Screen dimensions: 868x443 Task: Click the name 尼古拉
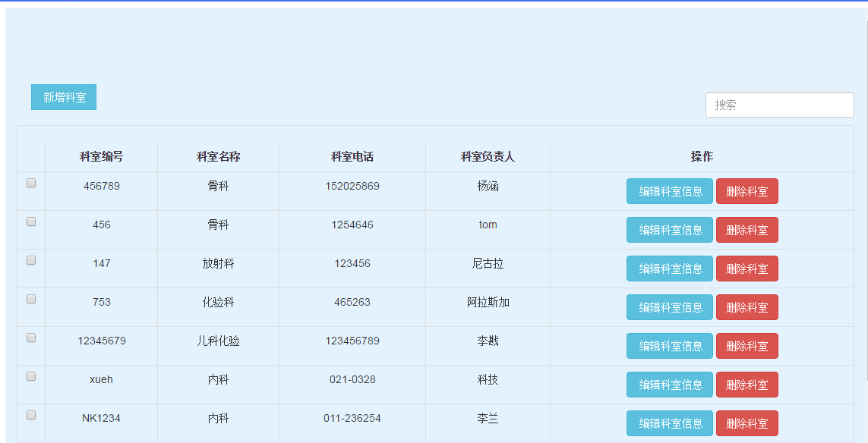[488, 264]
